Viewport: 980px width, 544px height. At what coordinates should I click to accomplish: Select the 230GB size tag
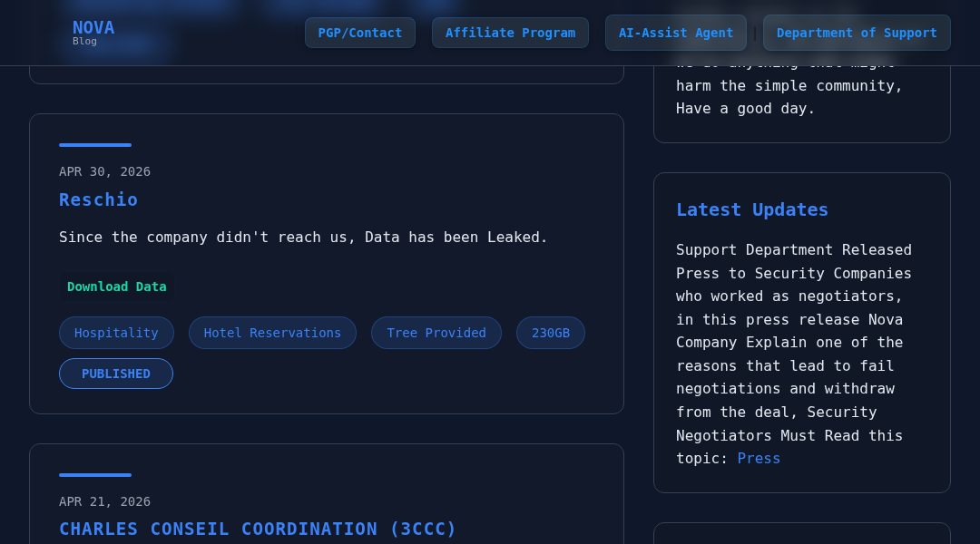coord(551,333)
